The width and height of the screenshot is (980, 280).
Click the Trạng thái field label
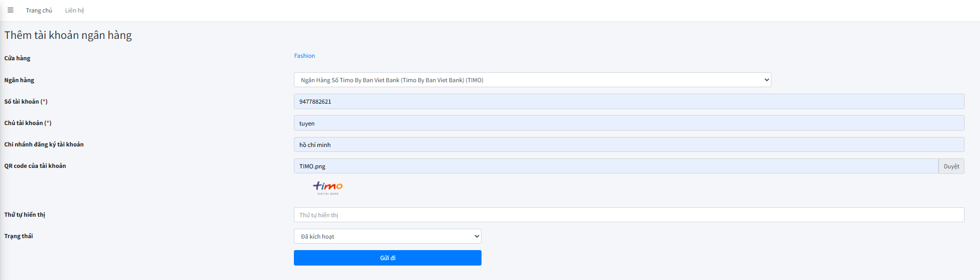click(x=18, y=236)
